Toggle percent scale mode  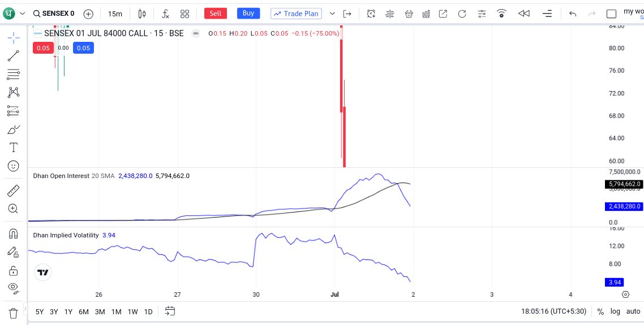point(600,311)
